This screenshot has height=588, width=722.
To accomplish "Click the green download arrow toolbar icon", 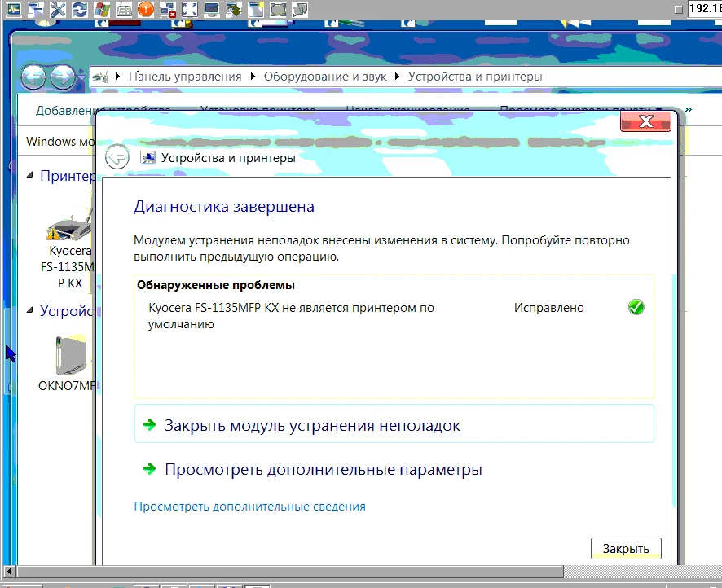I will coord(234,9).
